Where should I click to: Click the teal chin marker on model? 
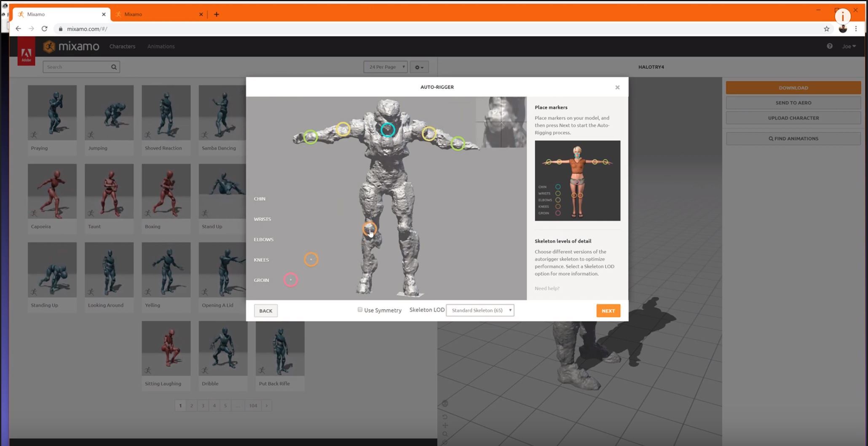pyautogui.click(x=388, y=130)
